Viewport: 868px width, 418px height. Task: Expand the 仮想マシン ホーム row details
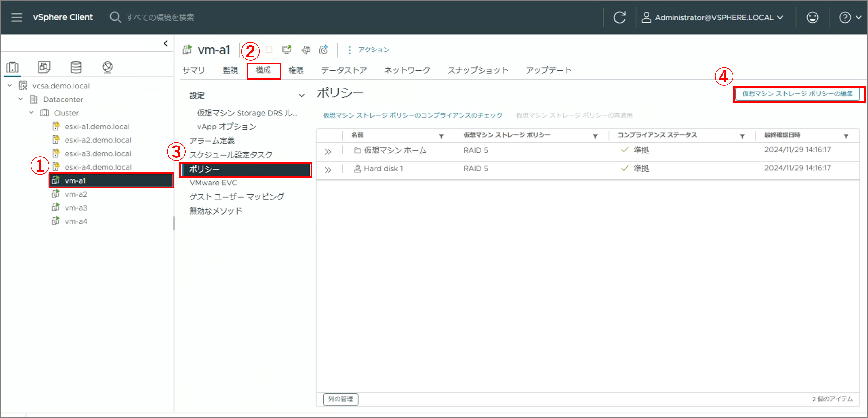point(328,151)
